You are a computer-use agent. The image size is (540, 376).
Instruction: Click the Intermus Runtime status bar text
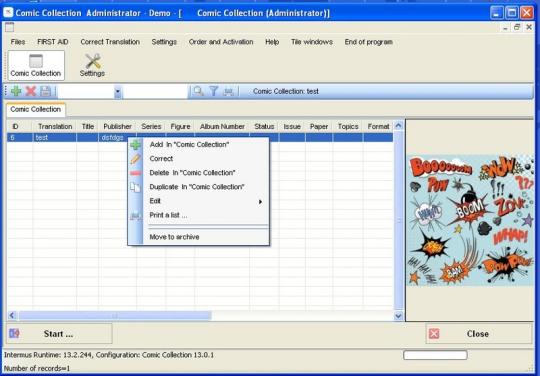tap(109, 355)
